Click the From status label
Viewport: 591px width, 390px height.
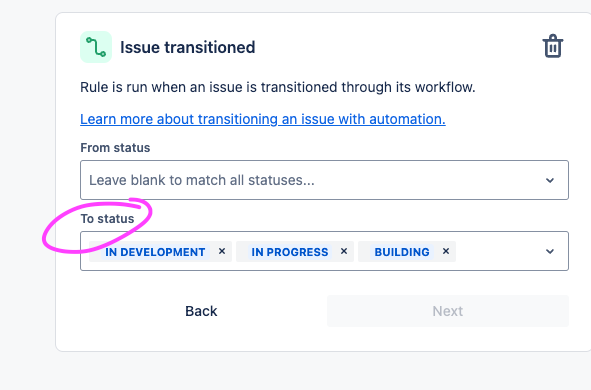115,148
